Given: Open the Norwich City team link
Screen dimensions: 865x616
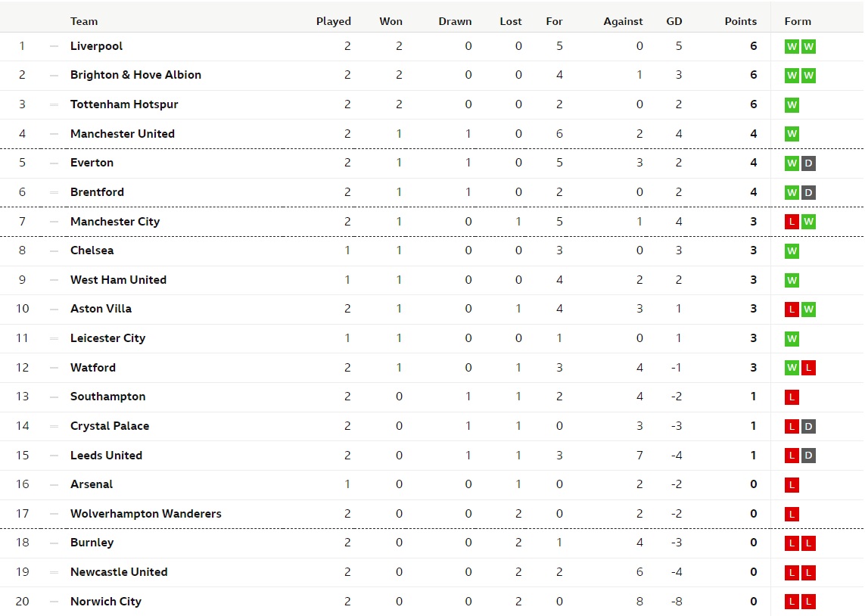Looking at the screenshot, I should pos(106,602).
